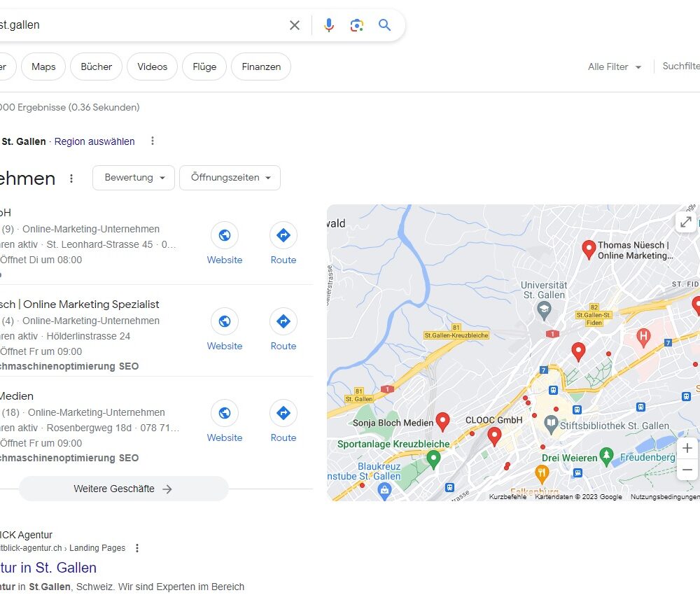Clear the search box with the X icon
700x595 pixels.
click(x=295, y=25)
